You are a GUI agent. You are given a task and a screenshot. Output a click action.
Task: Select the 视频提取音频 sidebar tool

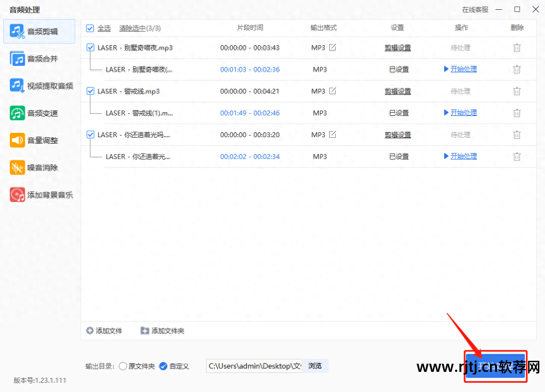(x=39, y=85)
